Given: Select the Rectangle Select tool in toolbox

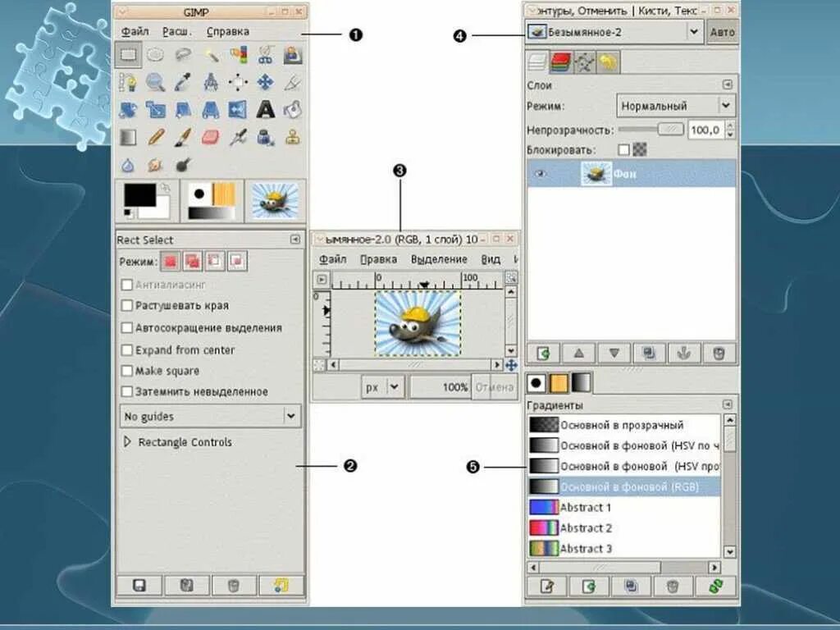Looking at the screenshot, I should [x=128, y=55].
